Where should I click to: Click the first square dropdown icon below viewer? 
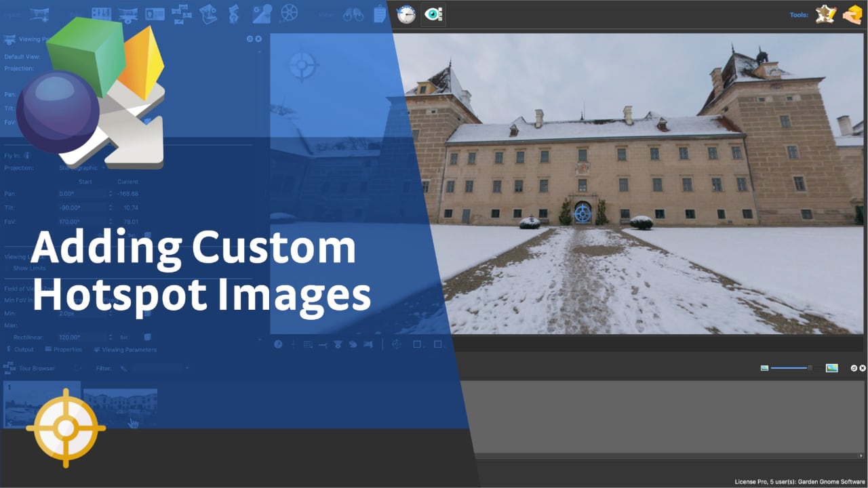[x=418, y=344]
